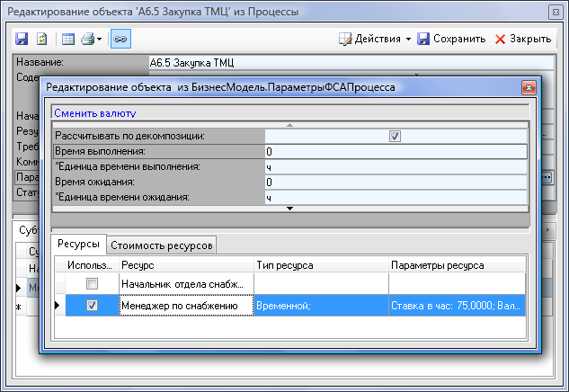Select the Начальник отдела снабж... cell
This screenshot has width=569, height=392.
186,284
